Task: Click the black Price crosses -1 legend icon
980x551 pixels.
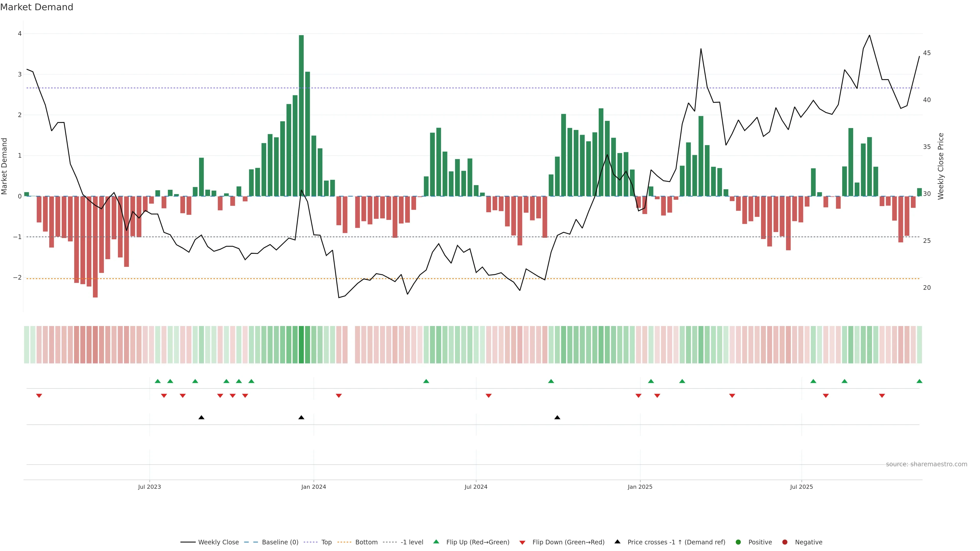Action: tap(617, 542)
